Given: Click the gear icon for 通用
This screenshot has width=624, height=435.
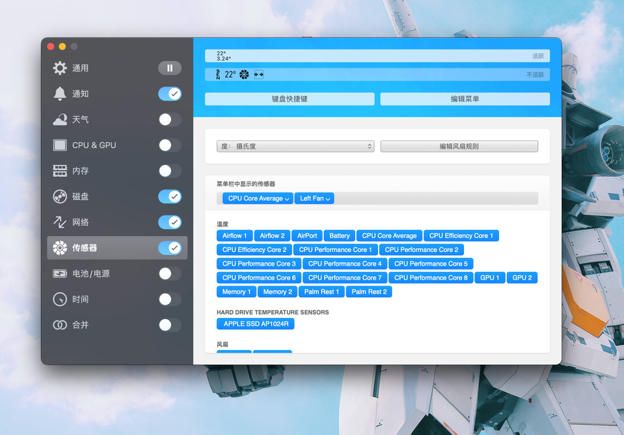Looking at the screenshot, I should pos(60,68).
